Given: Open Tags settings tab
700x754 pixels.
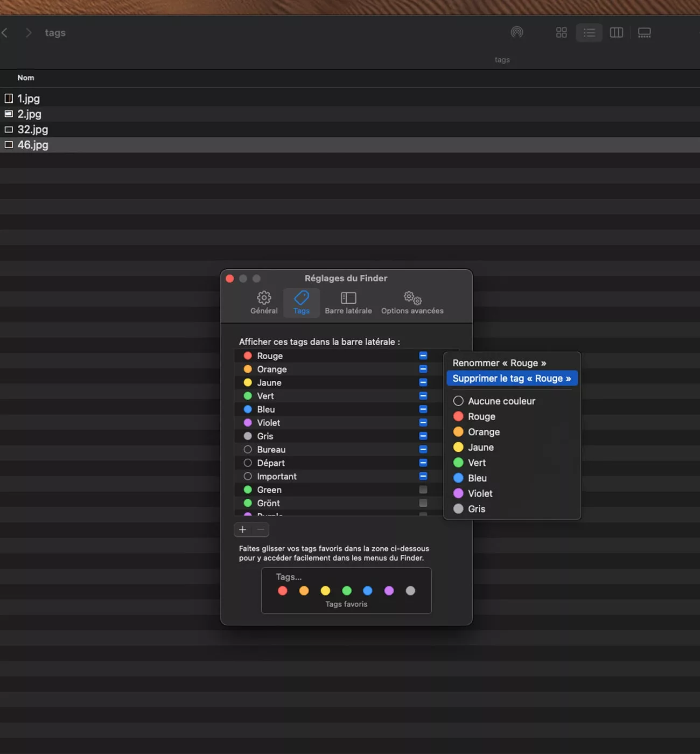Looking at the screenshot, I should pyautogui.click(x=302, y=303).
